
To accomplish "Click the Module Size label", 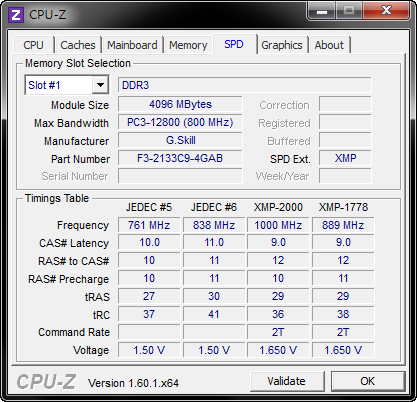I will pos(80,105).
